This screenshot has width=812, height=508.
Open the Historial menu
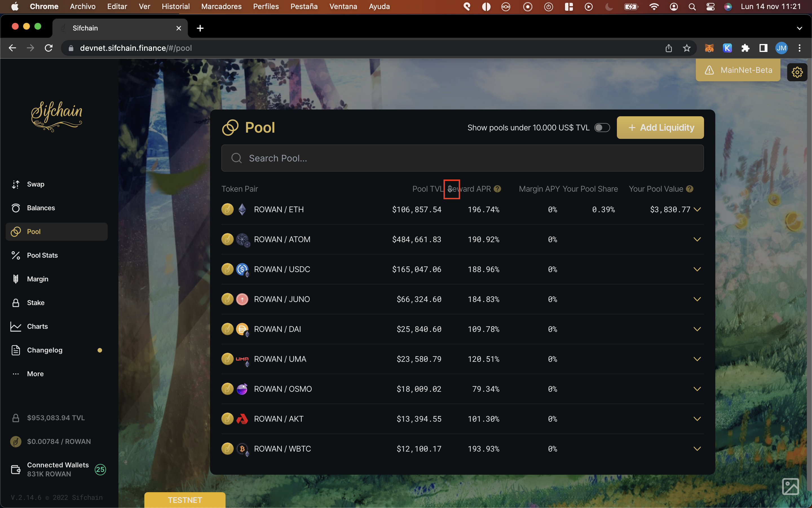tap(175, 7)
